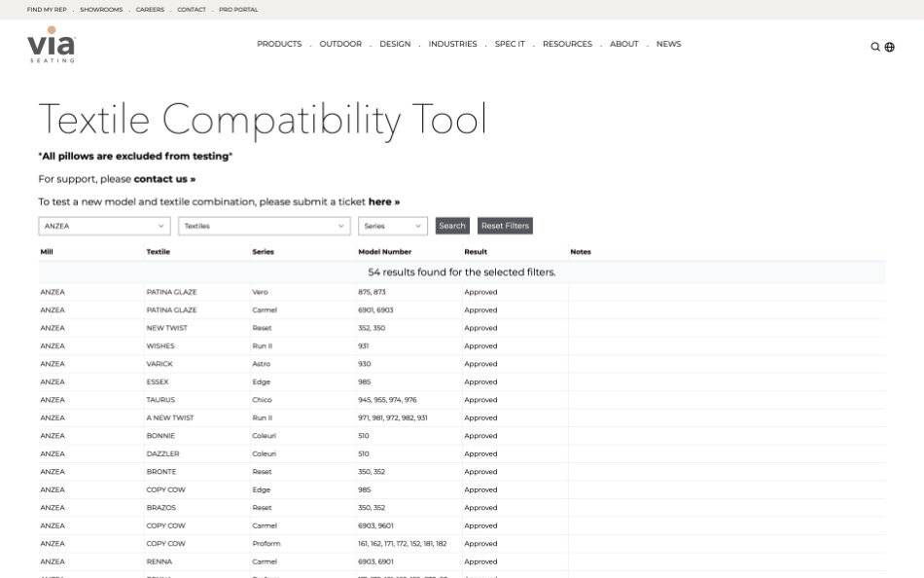Click model number '930' in the VARICK row
Image resolution: width=924 pixels, height=578 pixels.
click(364, 364)
